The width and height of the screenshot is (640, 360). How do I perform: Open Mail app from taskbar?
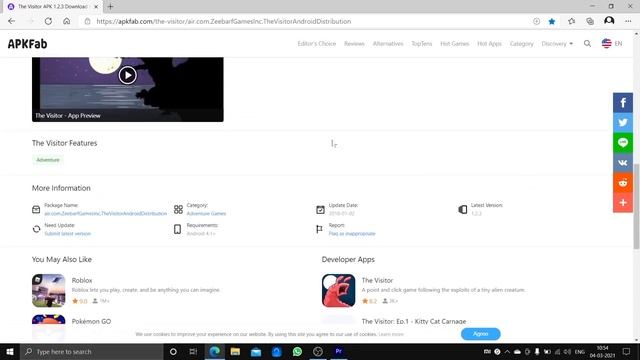[x=256, y=351]
